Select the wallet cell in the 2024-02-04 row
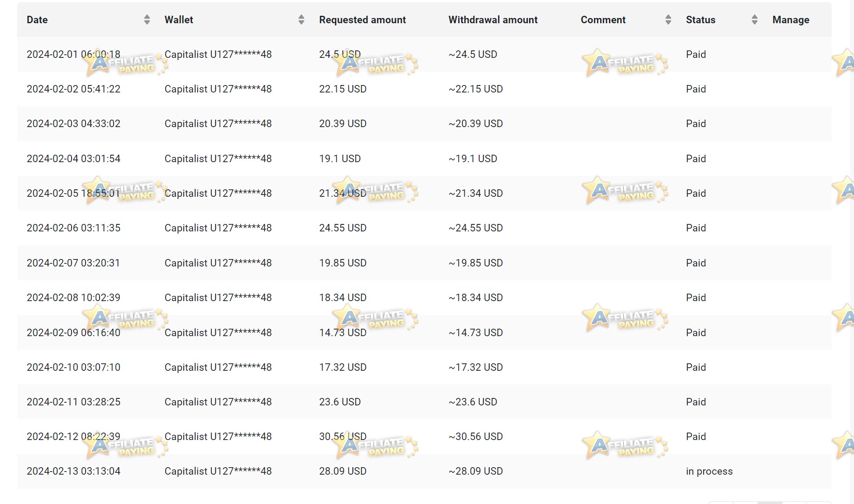 (x=218, y=159)
